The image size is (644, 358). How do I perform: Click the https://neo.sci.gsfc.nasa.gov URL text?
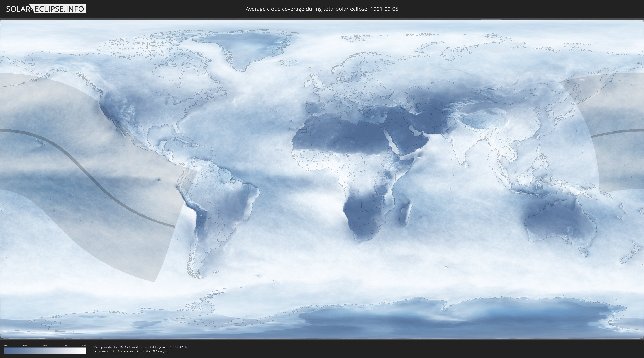[x=114, y=351]
